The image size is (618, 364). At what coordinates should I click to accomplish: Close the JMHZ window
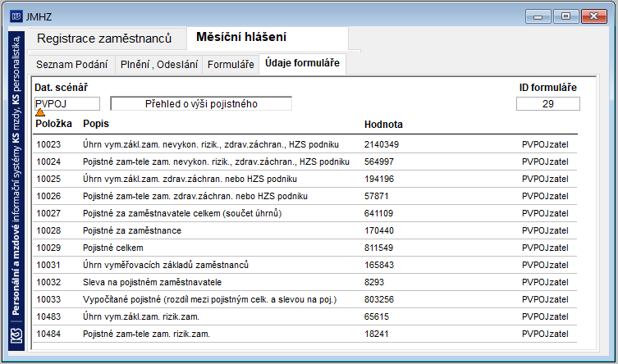[x=594, y=16]
